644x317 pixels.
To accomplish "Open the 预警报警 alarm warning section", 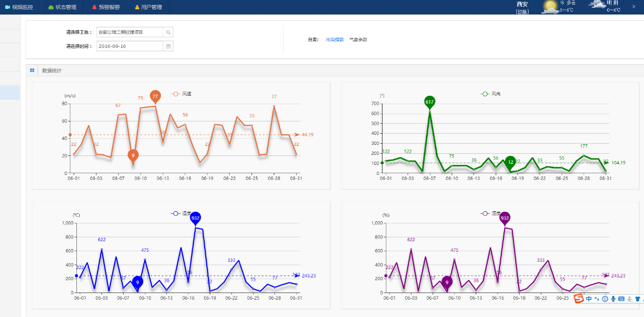I will 105,7.
